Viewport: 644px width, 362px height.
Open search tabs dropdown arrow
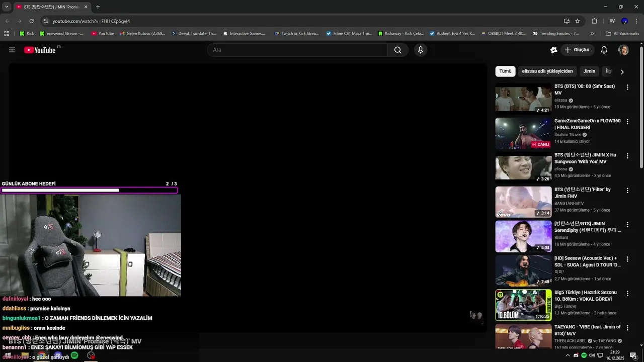(x=7, y=7)
